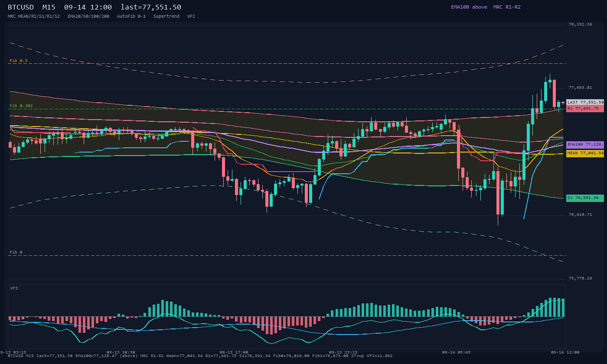Click the last=77,551.50 value in the title
607x364 pixels.
click(151, 7)
